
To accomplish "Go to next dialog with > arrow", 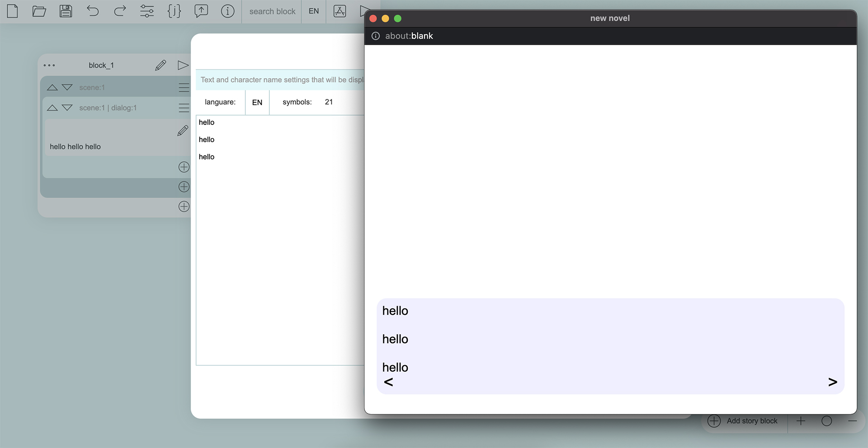I will click(x=832, y=382).
